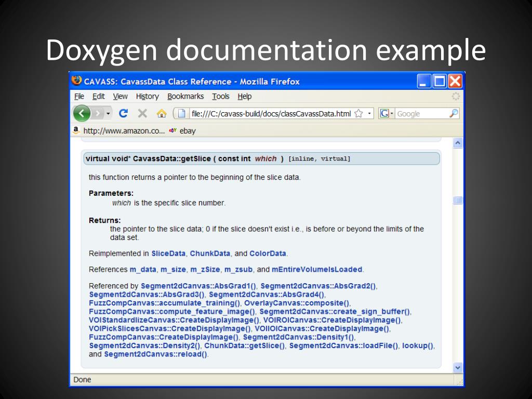
Task: Open Segment2dCanvas::AbsGrad1() link
Action: tap(198, 286)
